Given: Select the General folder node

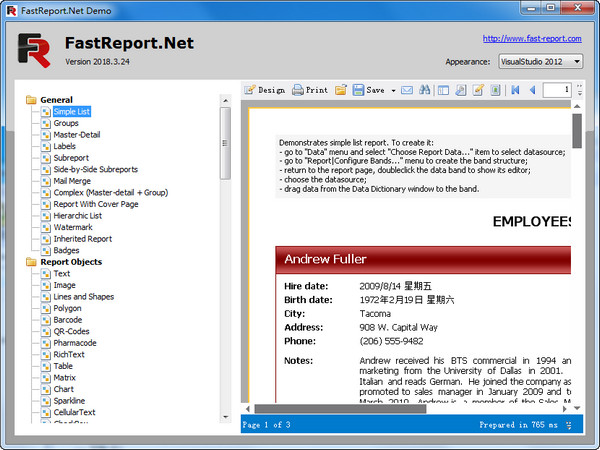Looking at the screenshot, I should (56, 100).
